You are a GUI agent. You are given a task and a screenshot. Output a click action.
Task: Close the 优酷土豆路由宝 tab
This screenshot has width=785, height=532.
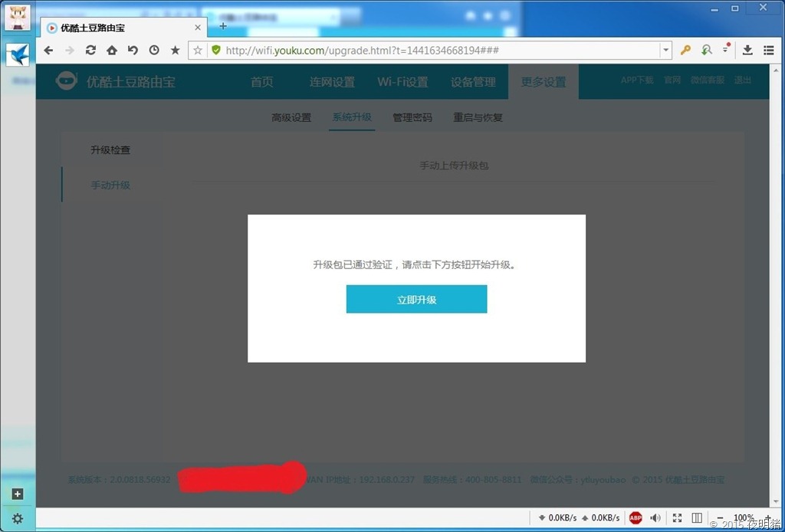pyautogui.click(x=198, y=28)
